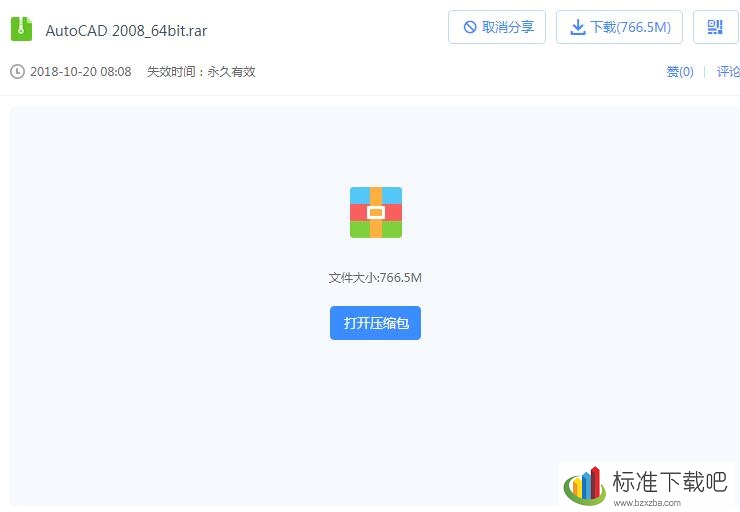Viewport: 740px width, 512px height.
Task: Click the 失效时间：永久有效 expiry text
Action: pos(201,72)
